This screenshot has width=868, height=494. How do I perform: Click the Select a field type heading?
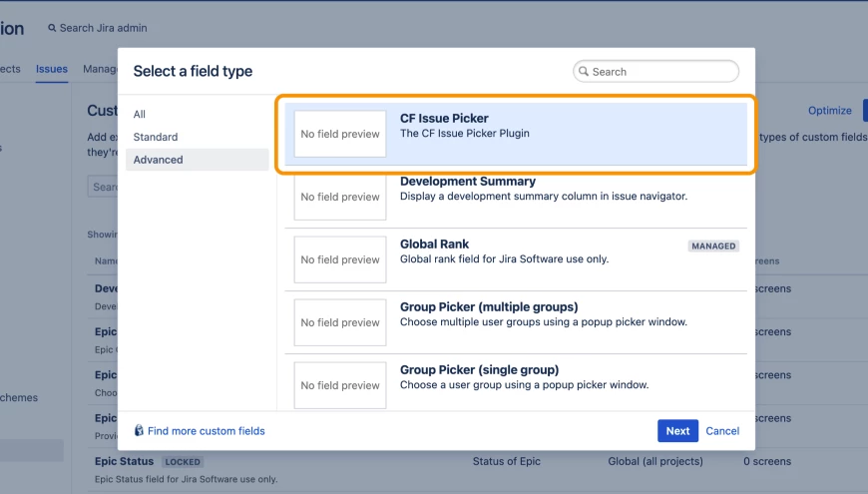[x=193, y=72]
